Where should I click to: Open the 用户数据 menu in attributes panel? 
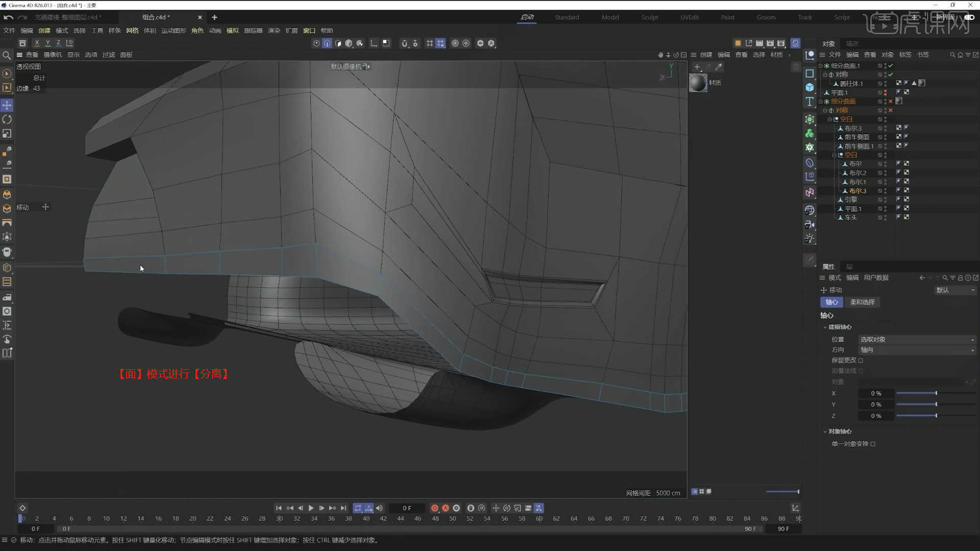[x=876, y=278]
